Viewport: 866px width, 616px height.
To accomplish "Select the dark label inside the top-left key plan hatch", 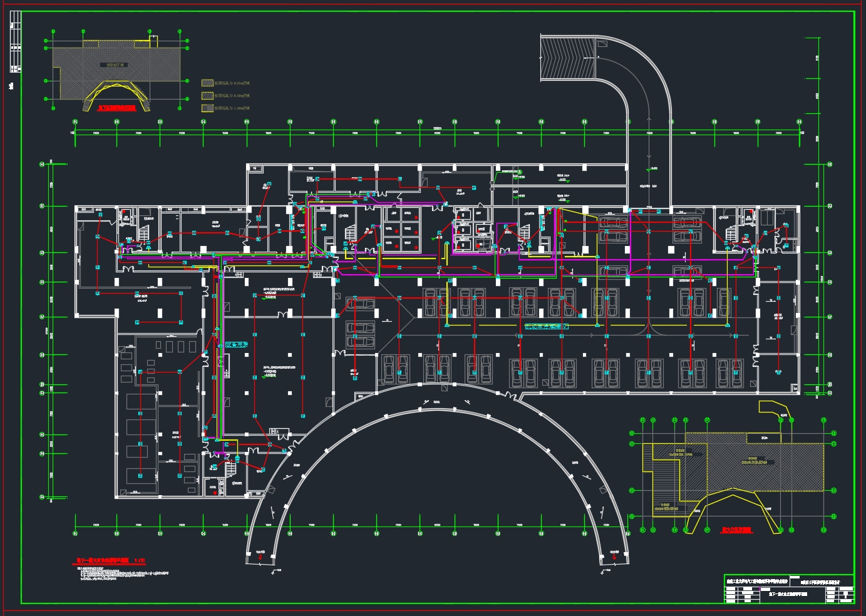I will [113, 65].
